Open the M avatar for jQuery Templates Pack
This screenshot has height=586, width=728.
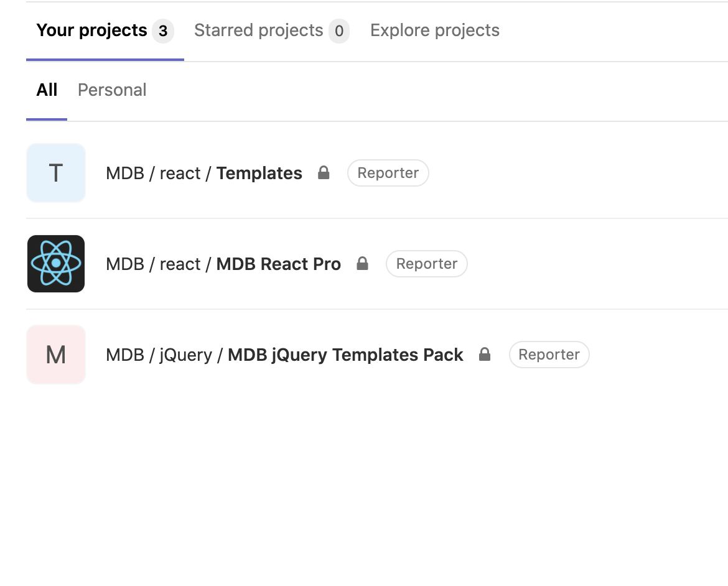coord(56,355)
